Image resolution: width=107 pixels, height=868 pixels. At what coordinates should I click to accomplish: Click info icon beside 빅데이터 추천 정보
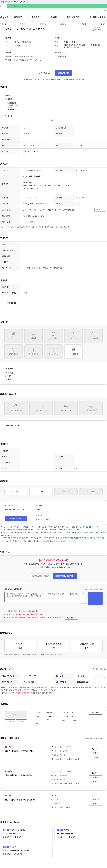click(18, 823)
